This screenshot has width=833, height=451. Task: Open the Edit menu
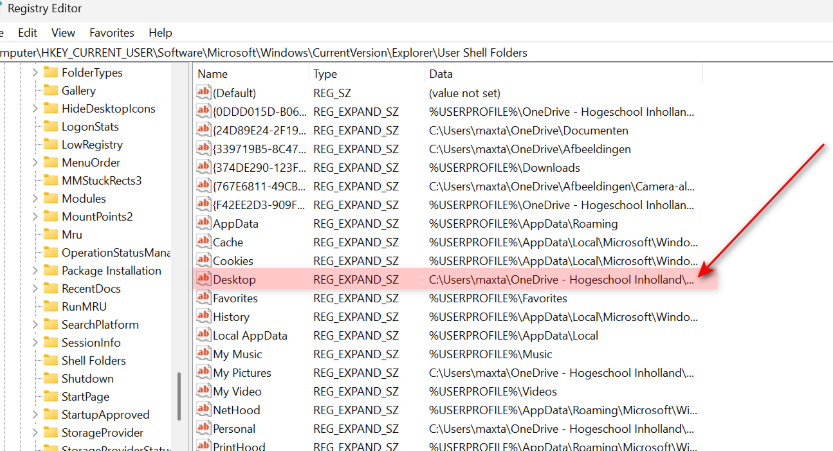click(27, 33)
